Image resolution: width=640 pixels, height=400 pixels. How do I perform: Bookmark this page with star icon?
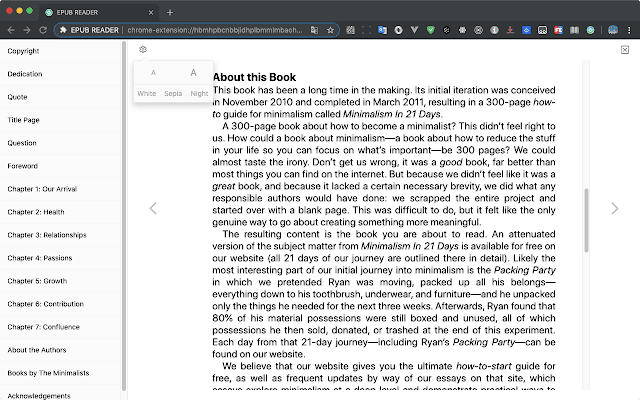(x=330, y=30)
